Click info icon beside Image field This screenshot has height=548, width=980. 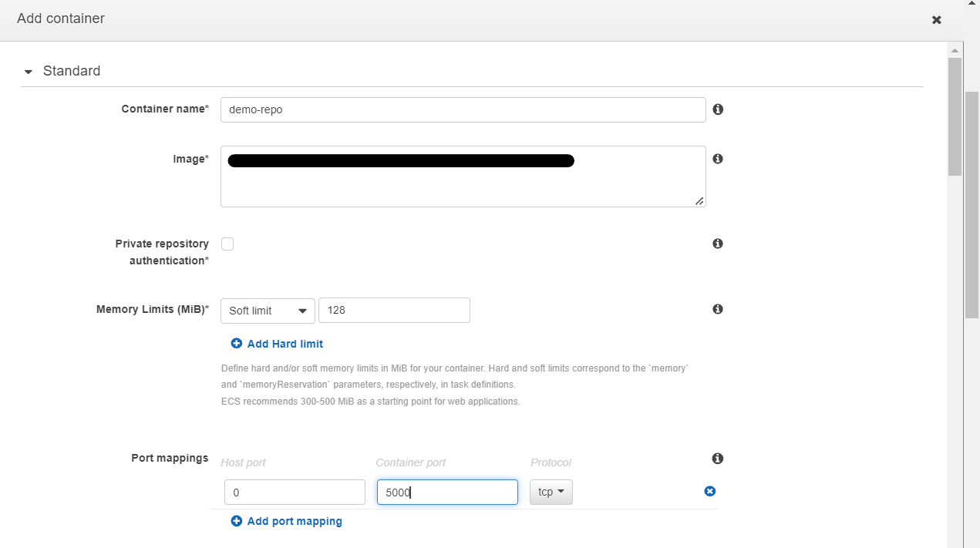point(718,159)
